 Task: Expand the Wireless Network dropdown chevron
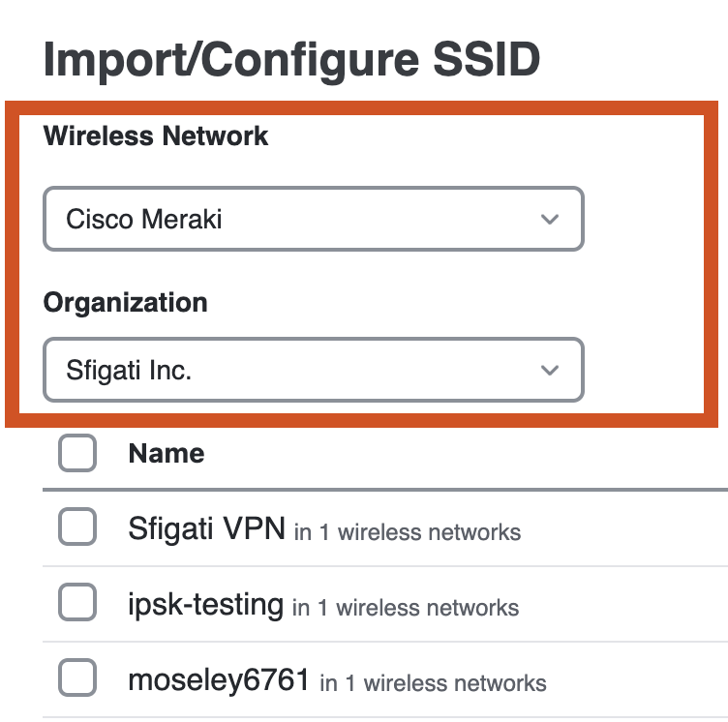click(x=550, y=220)
